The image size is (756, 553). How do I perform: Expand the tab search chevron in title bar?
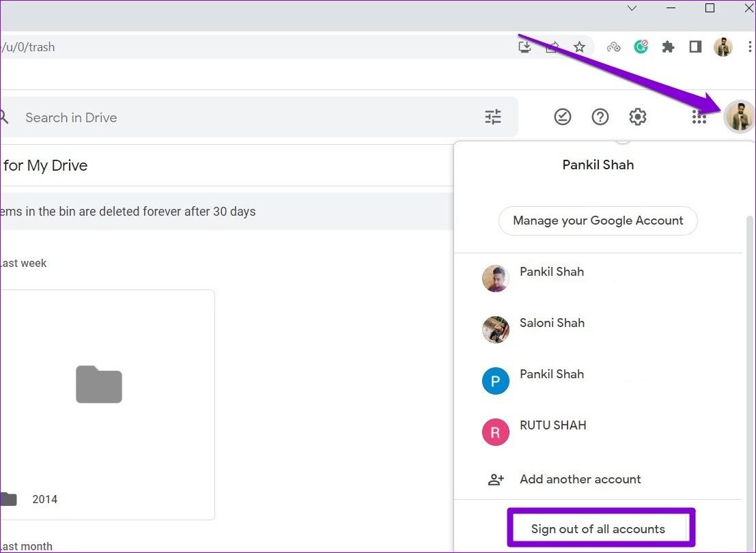coord(632,8)
